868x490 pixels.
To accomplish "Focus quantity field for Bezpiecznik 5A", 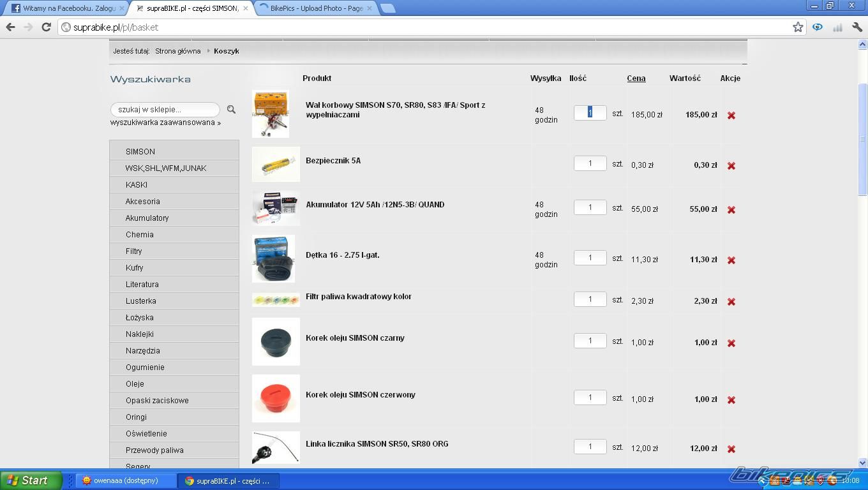I will pos(590,163).
